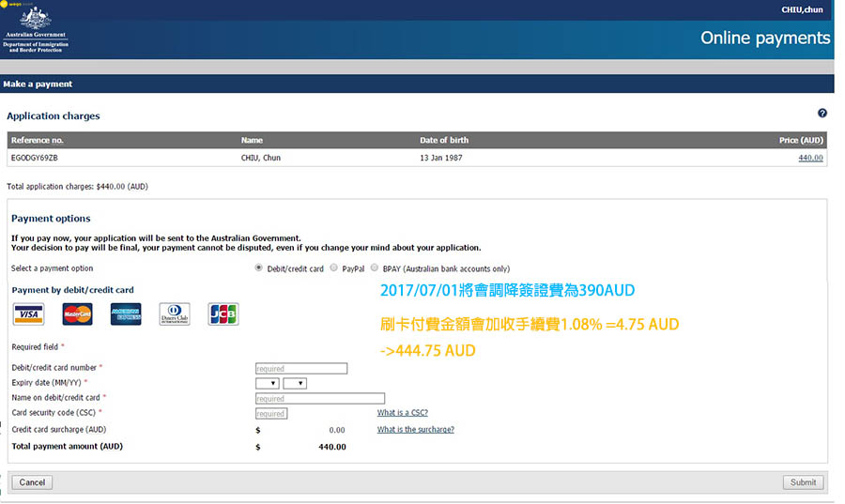
Task: Open the 'What is a CSC?' link
Action: [402, 413]
